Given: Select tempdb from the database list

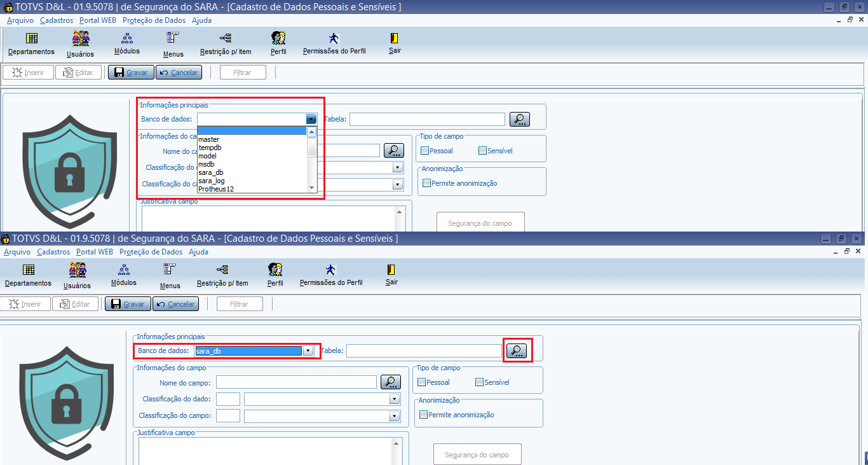Looking at the screenshot, I should tap(252, 148).
